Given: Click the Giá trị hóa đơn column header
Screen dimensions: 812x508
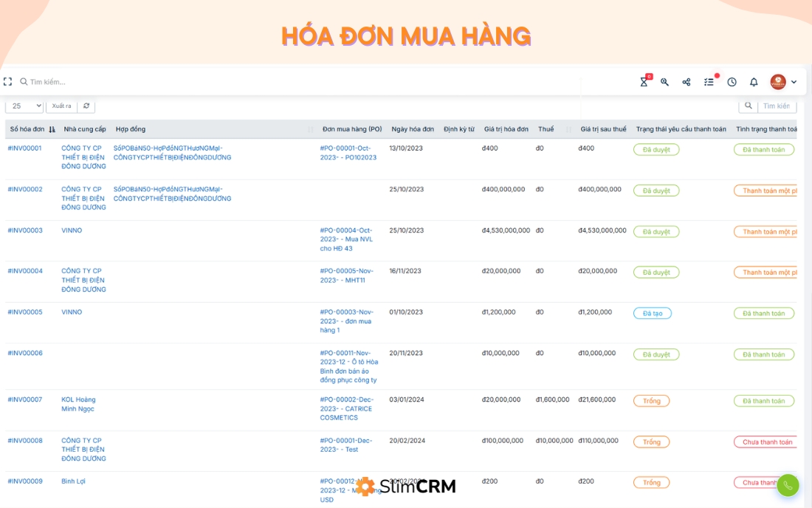Looking at the screenshot, I should (x=506, y=129).
